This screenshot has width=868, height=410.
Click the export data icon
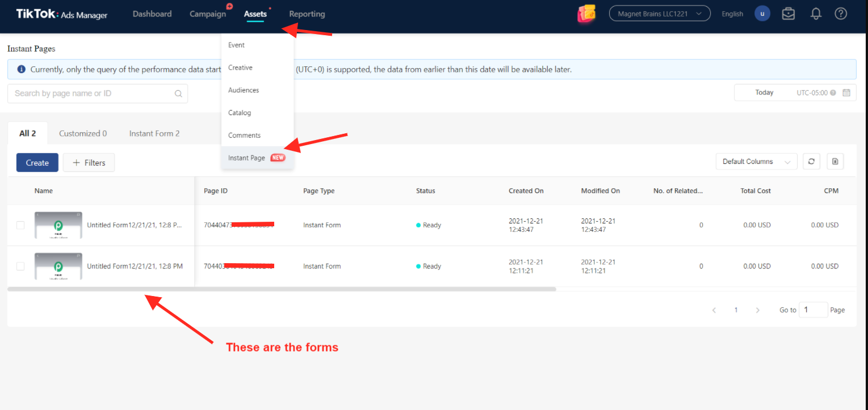835,162
